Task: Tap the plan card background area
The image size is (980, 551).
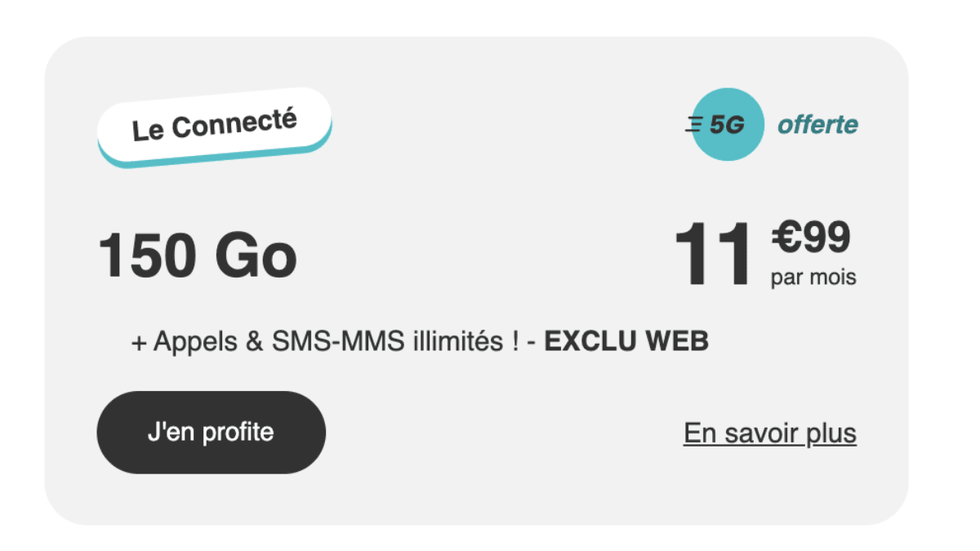Action: tap(490, 506)
